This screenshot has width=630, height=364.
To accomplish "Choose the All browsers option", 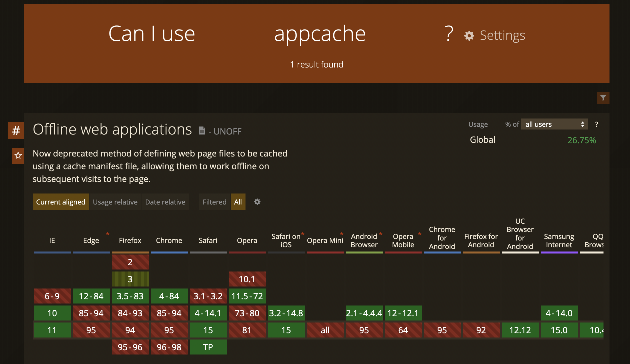I will 238,202.
